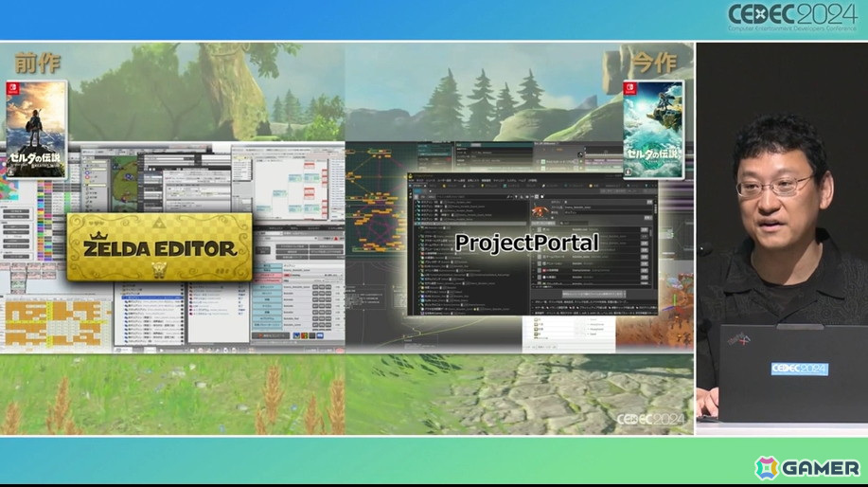Click the ProjectPortal title text
The image size is (868, 487).
[x=526, y=243]
